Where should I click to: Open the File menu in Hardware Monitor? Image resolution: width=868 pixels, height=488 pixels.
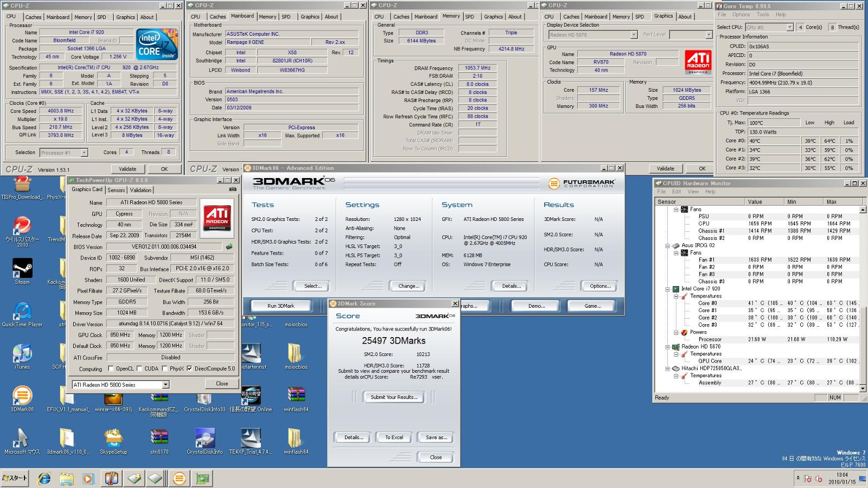click(661, 192)
